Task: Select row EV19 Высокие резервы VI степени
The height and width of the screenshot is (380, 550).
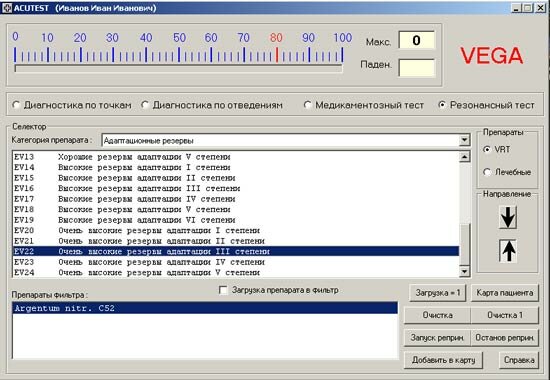Action: click(x=236, y=220)
